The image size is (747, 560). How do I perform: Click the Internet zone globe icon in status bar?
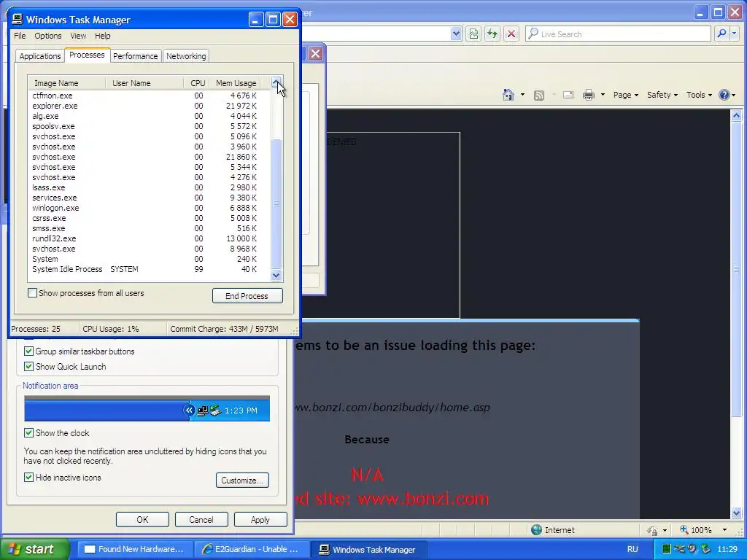pyautogui.click(x=536, y=529)
